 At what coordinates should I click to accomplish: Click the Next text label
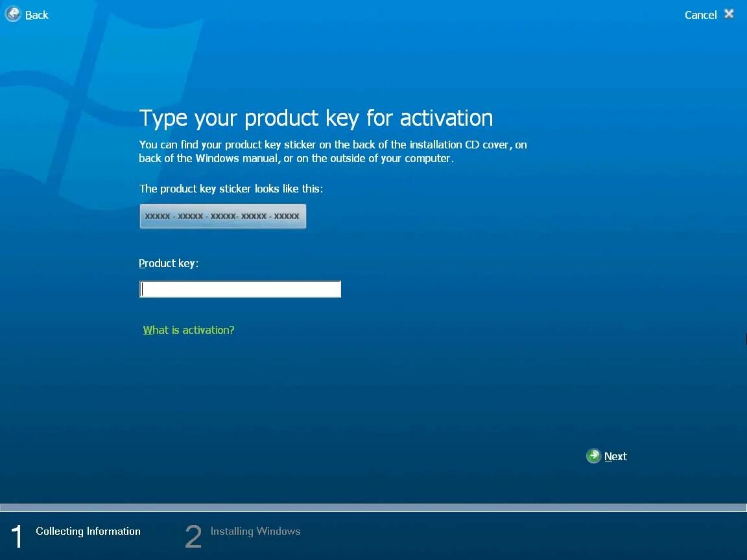(x=615, y=456)
